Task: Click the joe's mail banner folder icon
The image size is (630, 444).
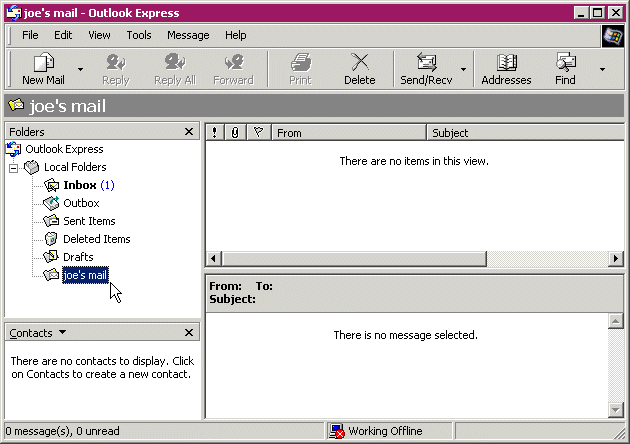Action: point(16,105)
